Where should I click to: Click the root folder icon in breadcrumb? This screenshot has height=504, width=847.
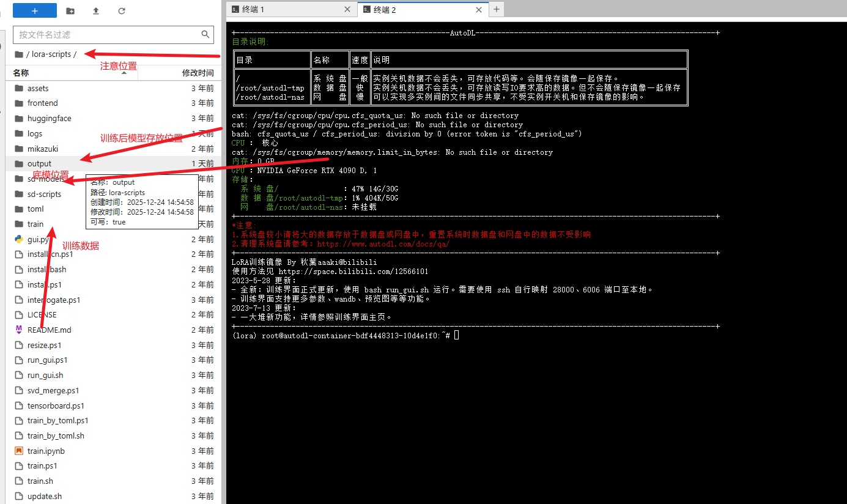19,54
